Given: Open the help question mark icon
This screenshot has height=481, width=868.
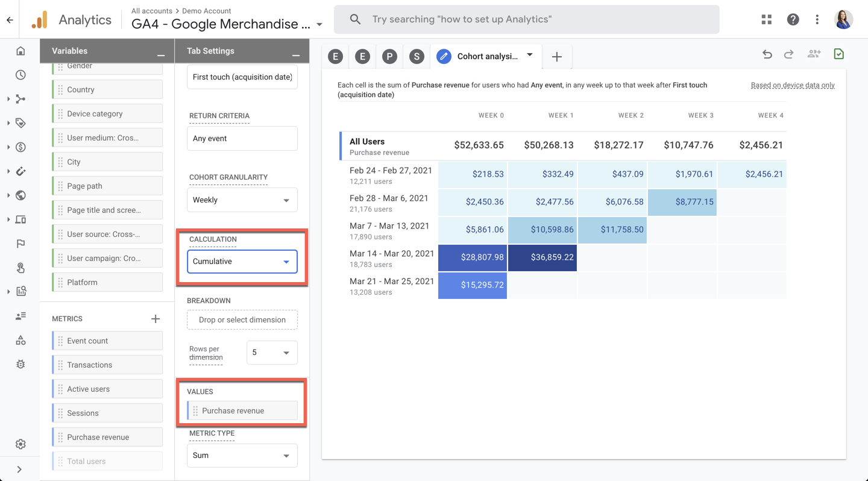Looking at the screenshot, I should coord(793,19).
